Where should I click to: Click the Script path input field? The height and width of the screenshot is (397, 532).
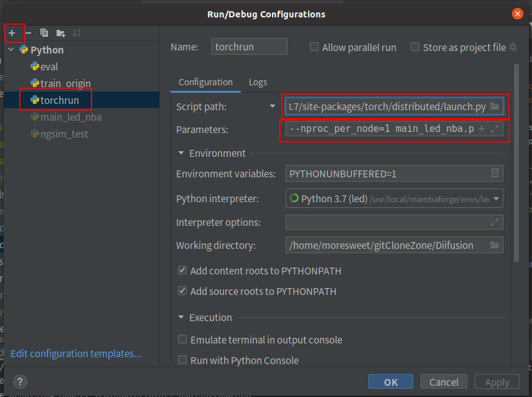click(x=394, y=106)
